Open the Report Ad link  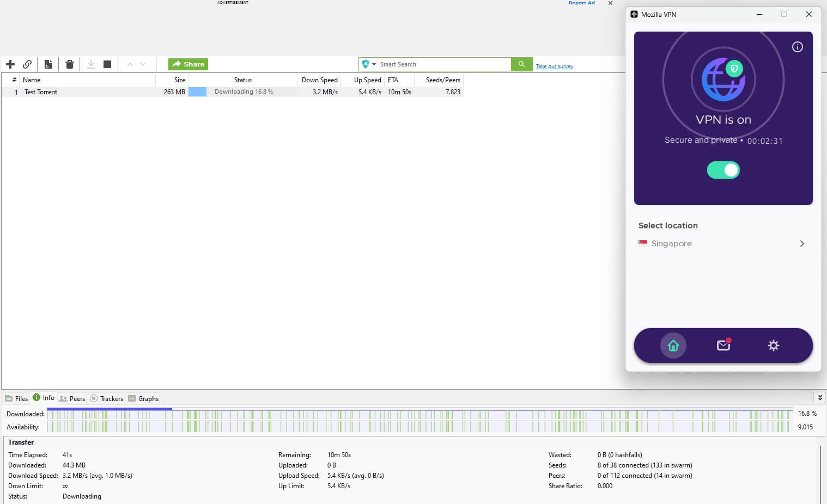click(x=581, y=3)
